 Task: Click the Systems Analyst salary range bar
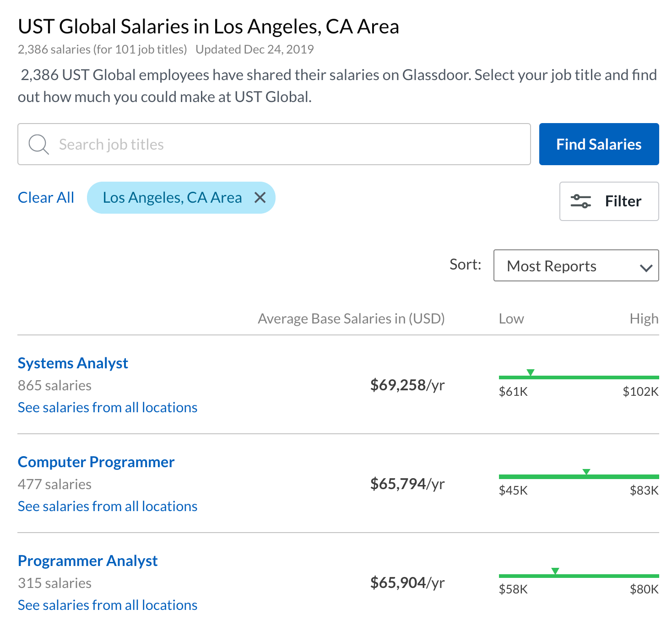click(x=579, y=377)
